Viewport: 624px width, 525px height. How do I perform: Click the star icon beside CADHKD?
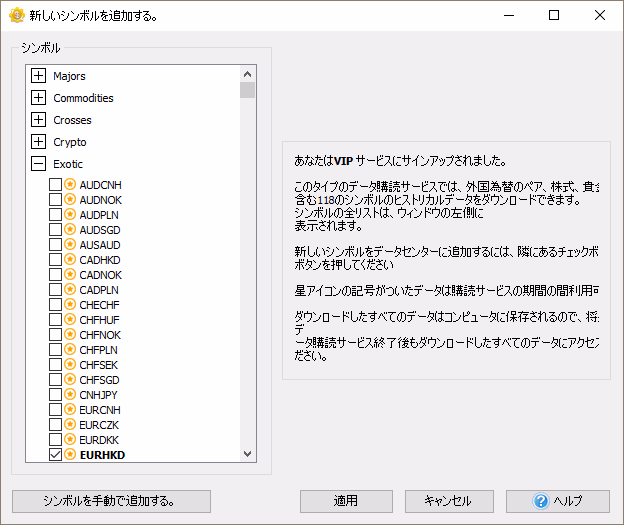click(x=70, y=260)
